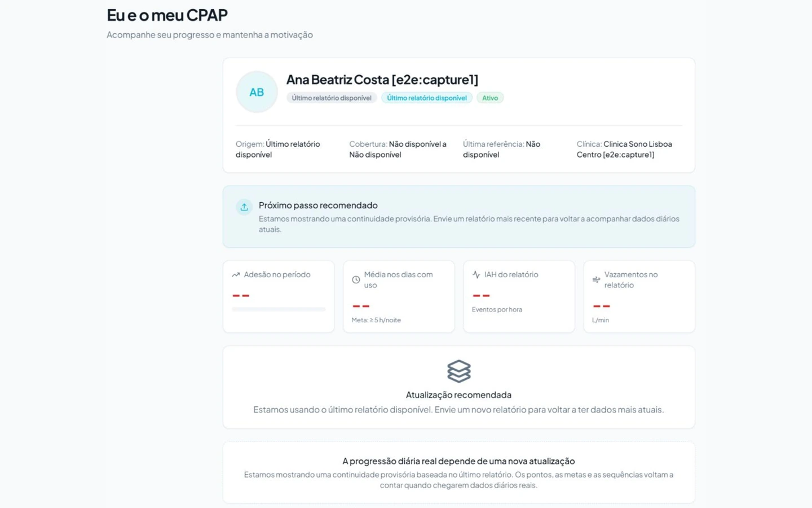
Task: Click the AB avatar circle
Action: point(257,92)
